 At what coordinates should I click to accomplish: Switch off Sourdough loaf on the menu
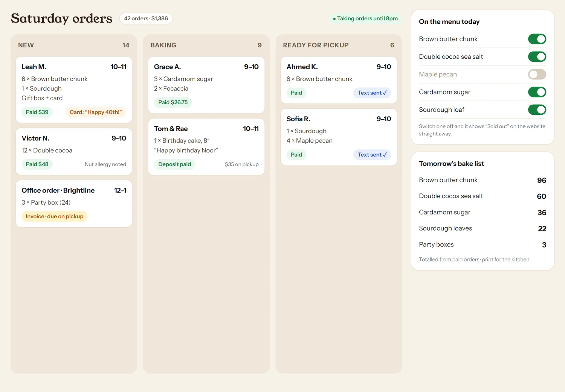(x=537, y=110)
